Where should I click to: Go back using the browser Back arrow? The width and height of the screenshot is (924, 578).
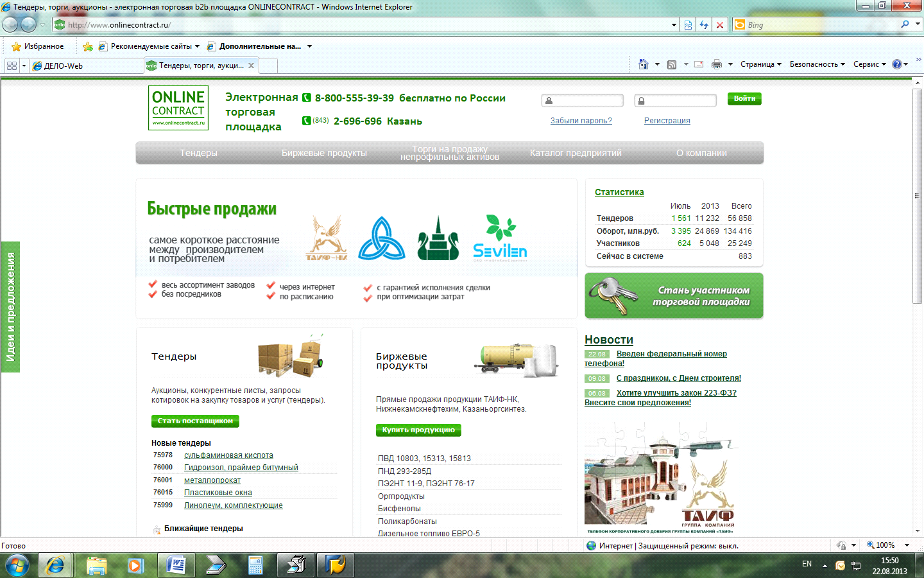[10, 24]
